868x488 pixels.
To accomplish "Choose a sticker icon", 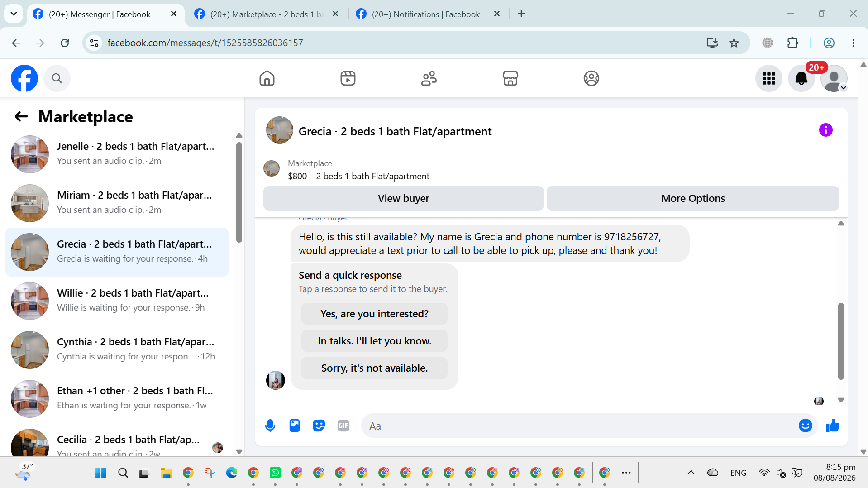I will click(x=319, y=426).
